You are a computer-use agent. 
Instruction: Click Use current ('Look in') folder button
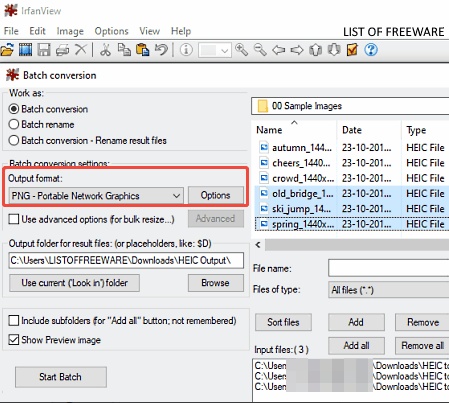[x=74, y=283]
